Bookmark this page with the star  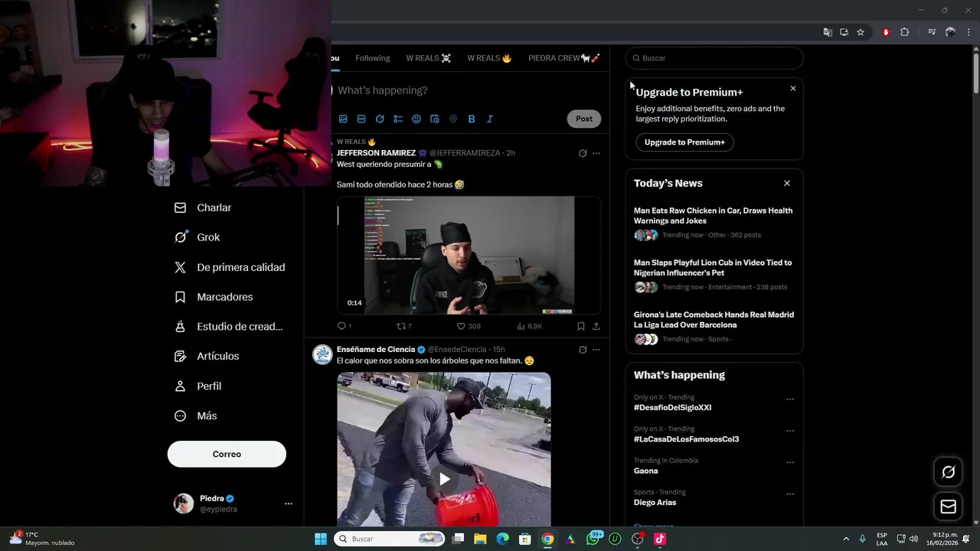coord(861,32)
